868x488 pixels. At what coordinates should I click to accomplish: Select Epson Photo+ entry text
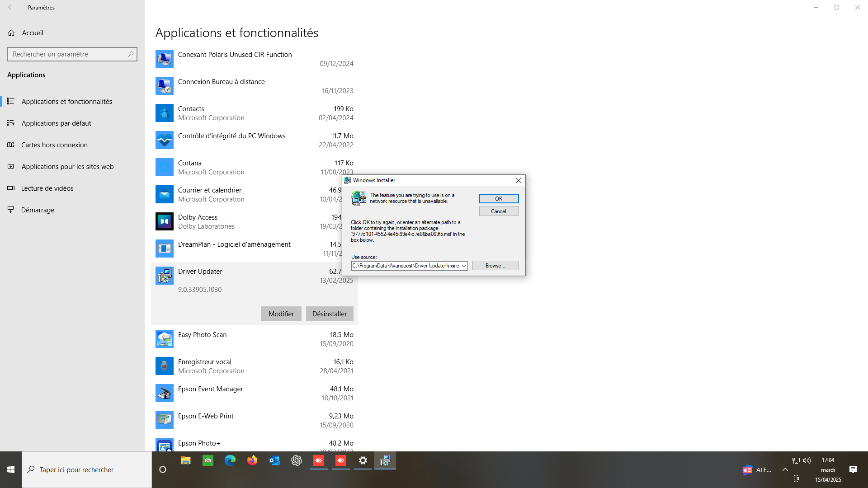point(199,443)
